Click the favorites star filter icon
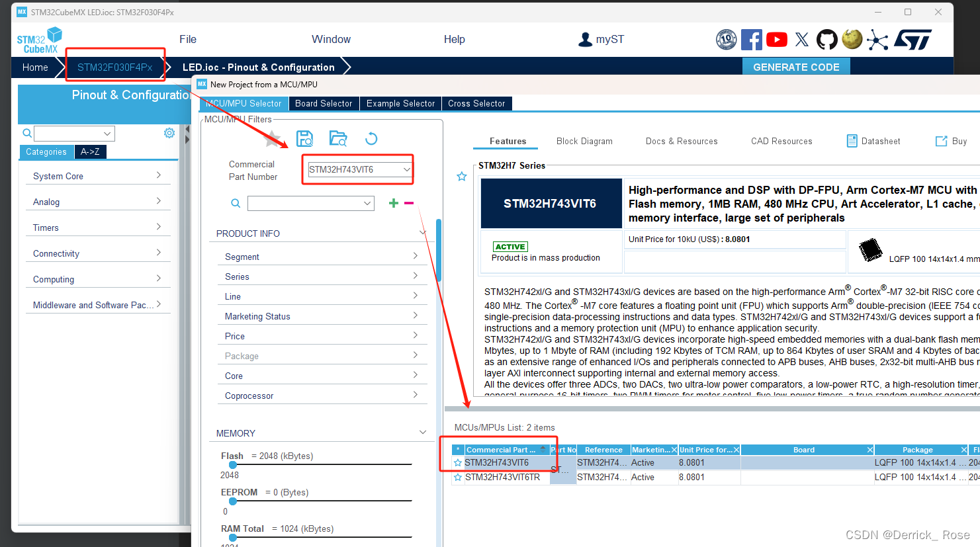The height and width of the screenshot is (547, 980). (x=272, y=138)
